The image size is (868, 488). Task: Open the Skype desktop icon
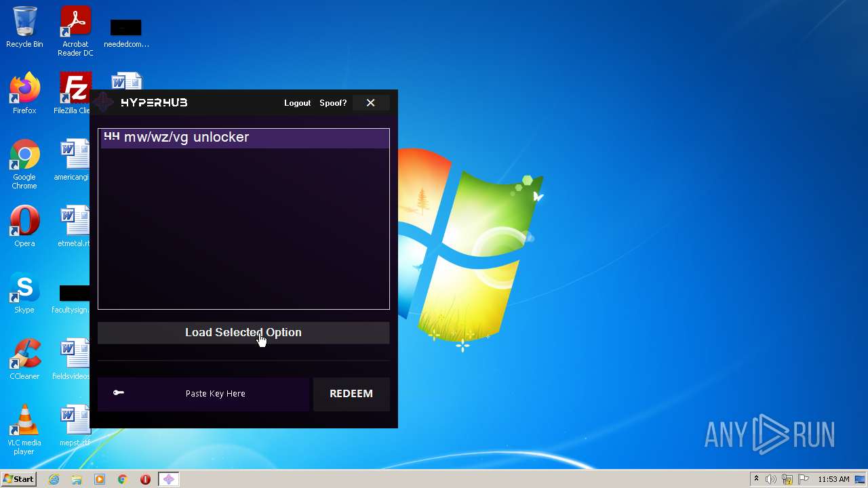(x=24, y=293)
